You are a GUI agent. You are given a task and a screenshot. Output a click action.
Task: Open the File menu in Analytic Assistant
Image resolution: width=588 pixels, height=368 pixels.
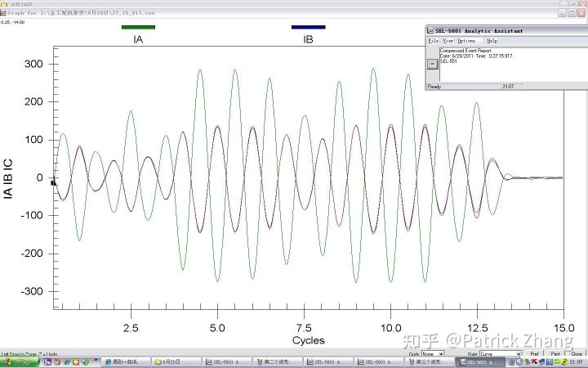pyautogui.click(x=434, y=40)
